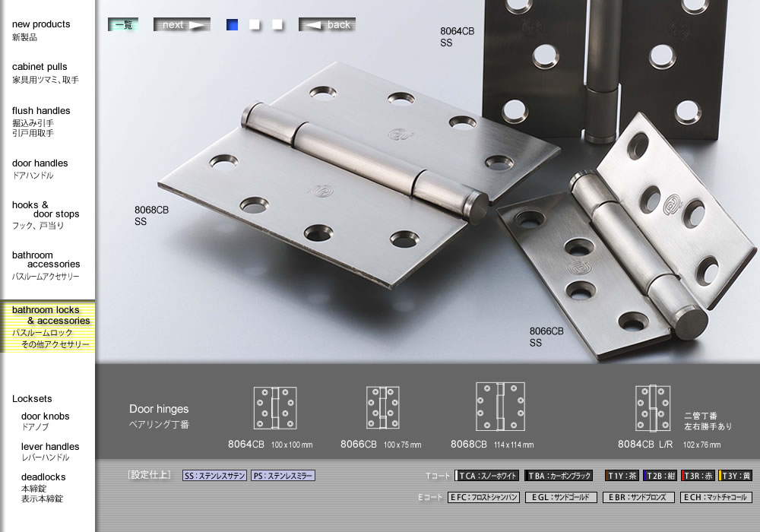Open the cabinet pulls category
Viewport: 760px width, 532px height.
(x=44, y=73)
